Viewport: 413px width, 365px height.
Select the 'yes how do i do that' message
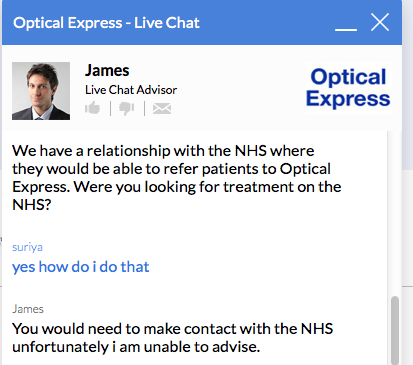pos(81,267)
